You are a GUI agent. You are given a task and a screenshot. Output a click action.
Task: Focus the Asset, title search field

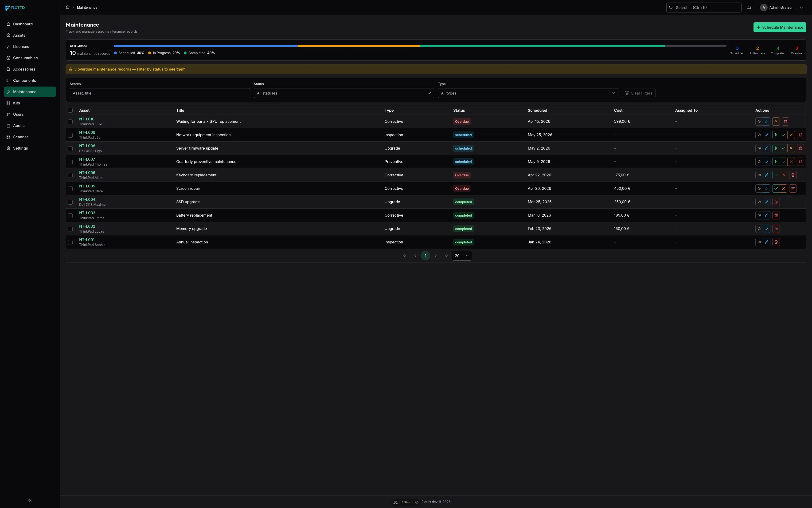tap(160, 93)
